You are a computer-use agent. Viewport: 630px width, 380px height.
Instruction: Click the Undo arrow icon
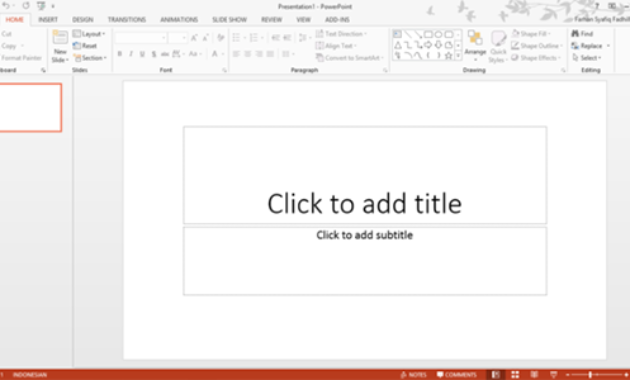coord(6,6)
